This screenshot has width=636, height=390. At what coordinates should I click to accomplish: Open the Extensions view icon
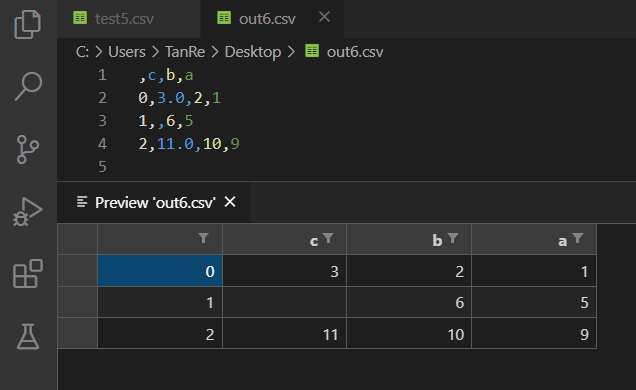point(28,274)
